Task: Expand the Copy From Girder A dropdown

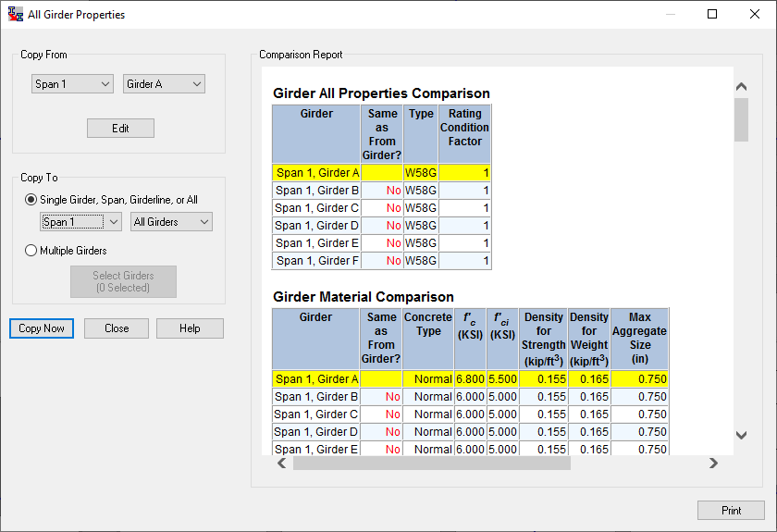Action: coord(164,84)
